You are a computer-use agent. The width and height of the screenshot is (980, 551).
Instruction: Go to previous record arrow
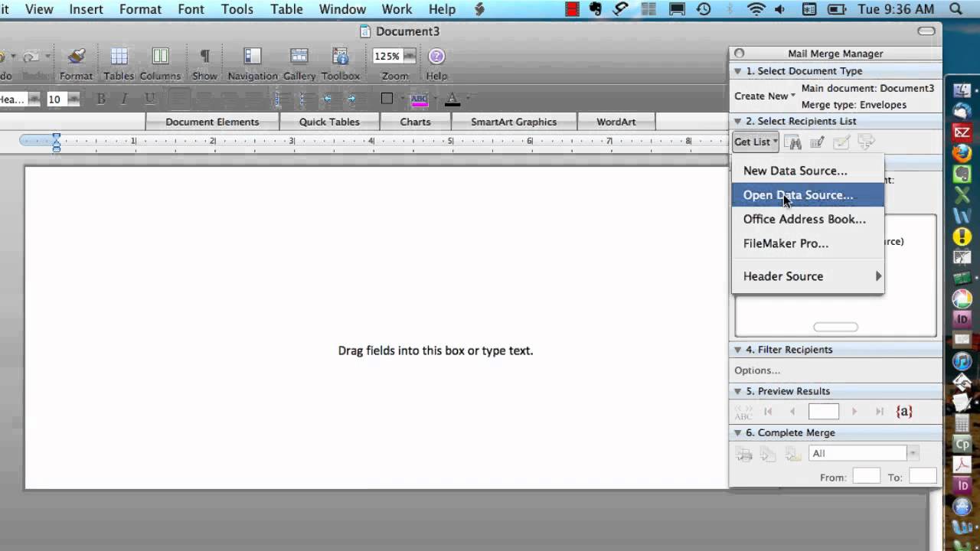[792, 412]
